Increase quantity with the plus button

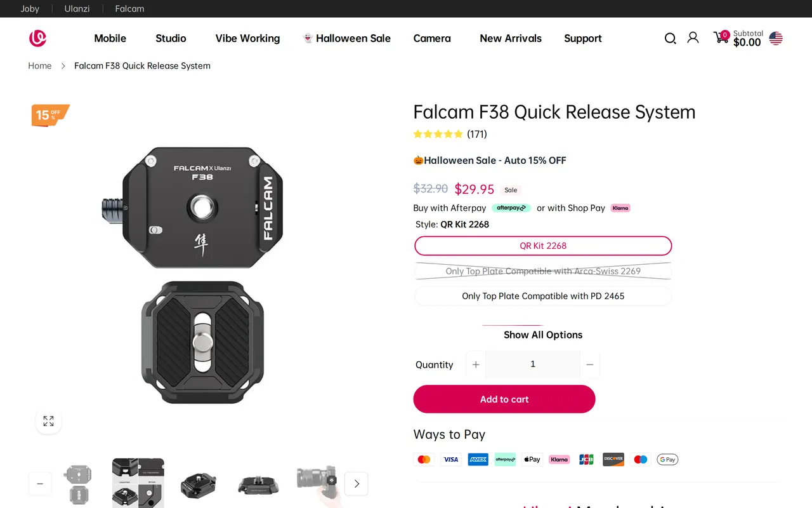(x=476, y=364)
